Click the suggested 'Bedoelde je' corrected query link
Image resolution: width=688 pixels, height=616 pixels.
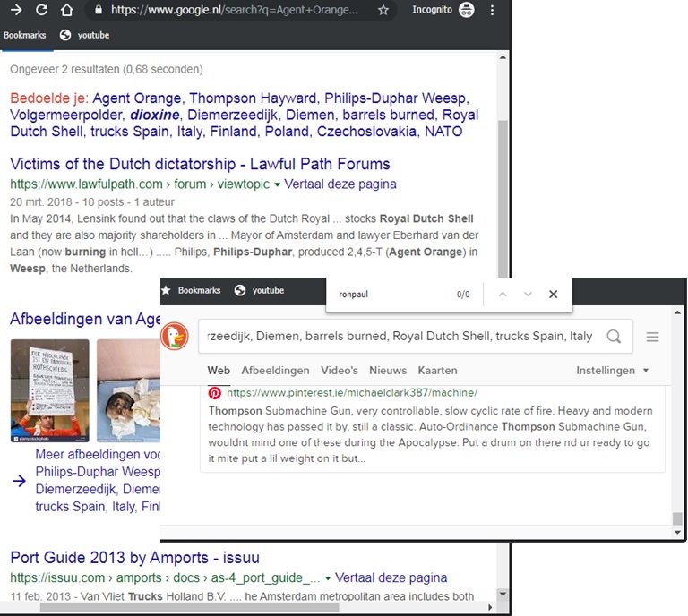point(244,115)
